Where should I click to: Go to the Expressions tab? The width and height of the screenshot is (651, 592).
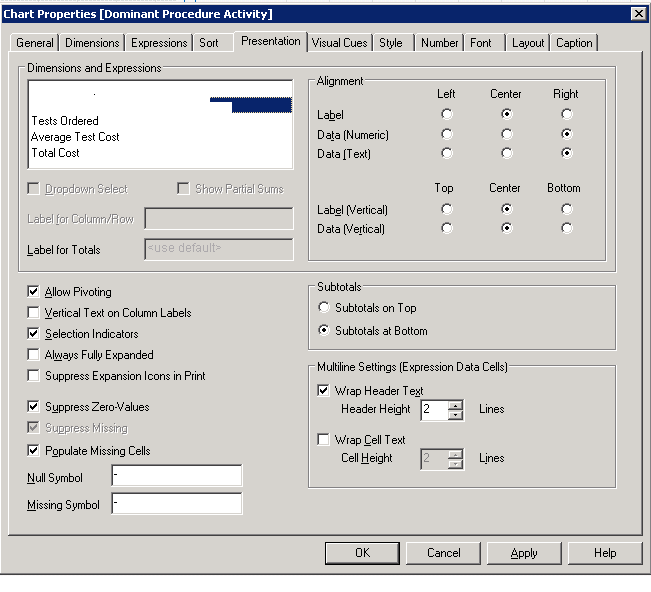coord(159,43)
